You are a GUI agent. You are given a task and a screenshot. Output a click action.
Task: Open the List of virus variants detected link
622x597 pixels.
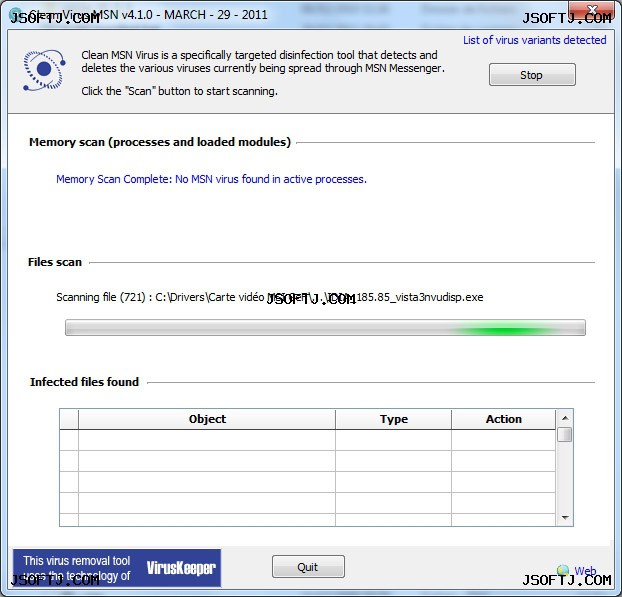(534, 40)
